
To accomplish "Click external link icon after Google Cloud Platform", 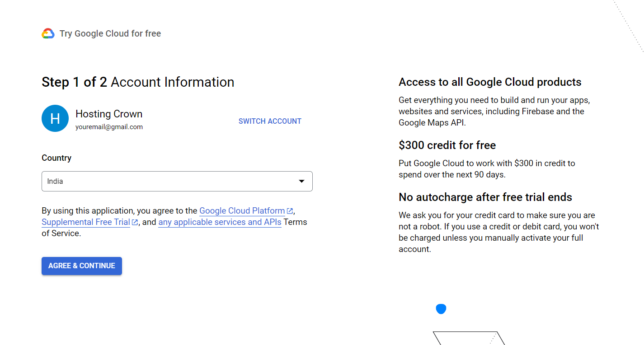I will coord(290,211).
